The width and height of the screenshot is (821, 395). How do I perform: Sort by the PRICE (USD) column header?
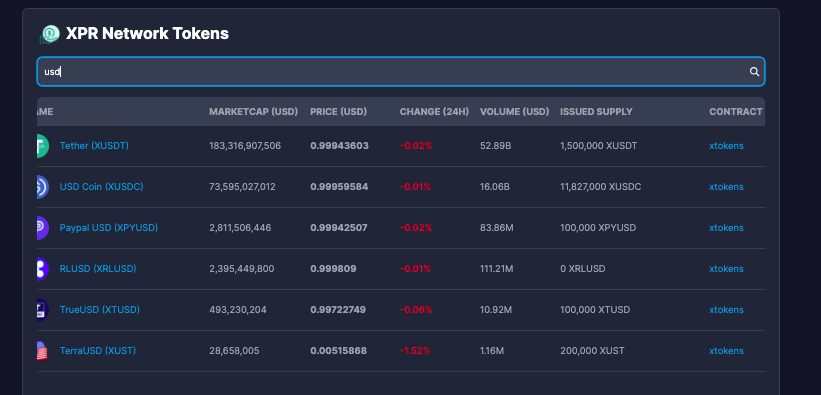338,112
